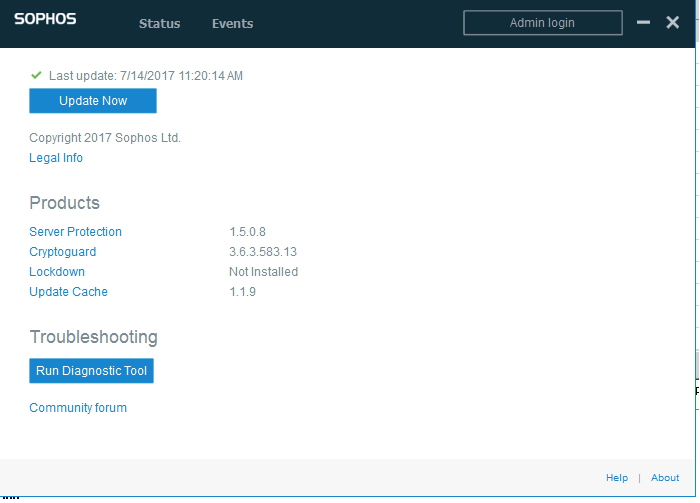This screenshot has height=503, width=700.
Task: Switch to the Events tab
Action: click(x=233, y=24)
